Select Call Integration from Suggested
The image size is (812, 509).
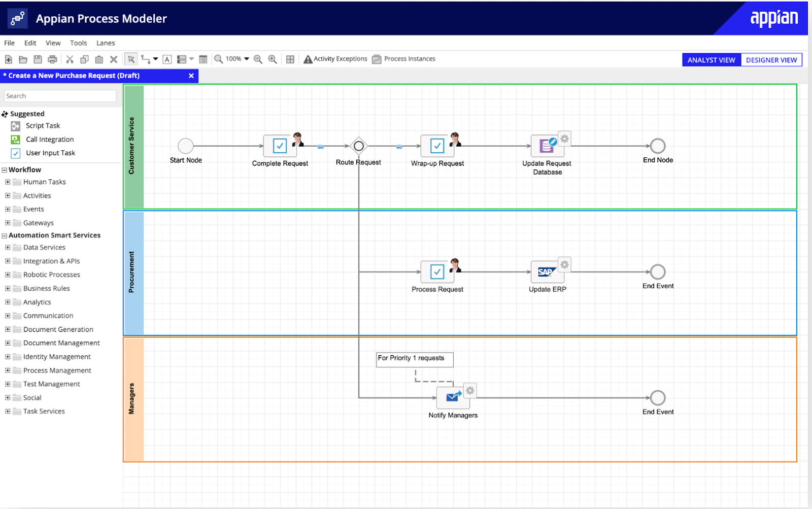pos(43,140)
